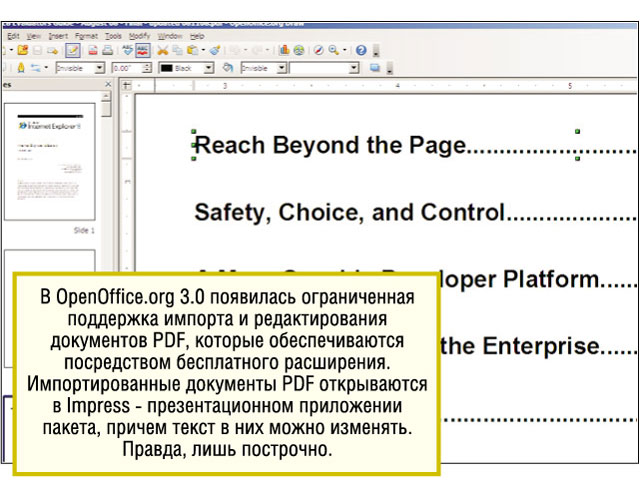Click the Hyperlink globe icon
This screenshot has width=640, height=482.
(299, 50)
